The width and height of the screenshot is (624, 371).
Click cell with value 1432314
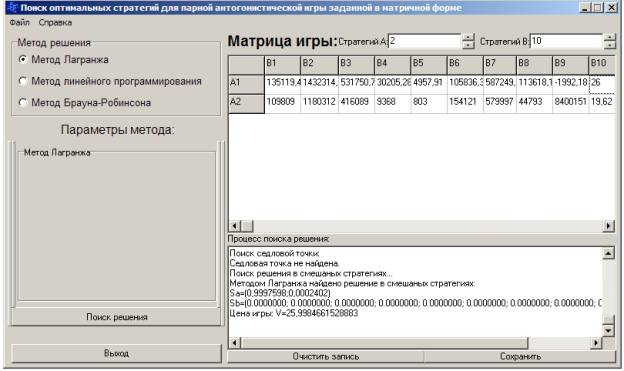(319, 84)
